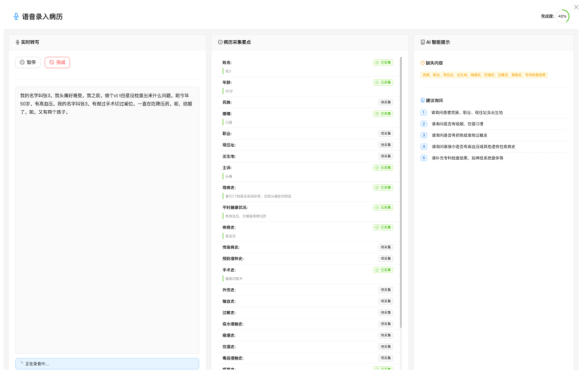This screenshot has height=374, width=582.
Task: Click the 现病史 row's collected status tag
Action: 383,187
